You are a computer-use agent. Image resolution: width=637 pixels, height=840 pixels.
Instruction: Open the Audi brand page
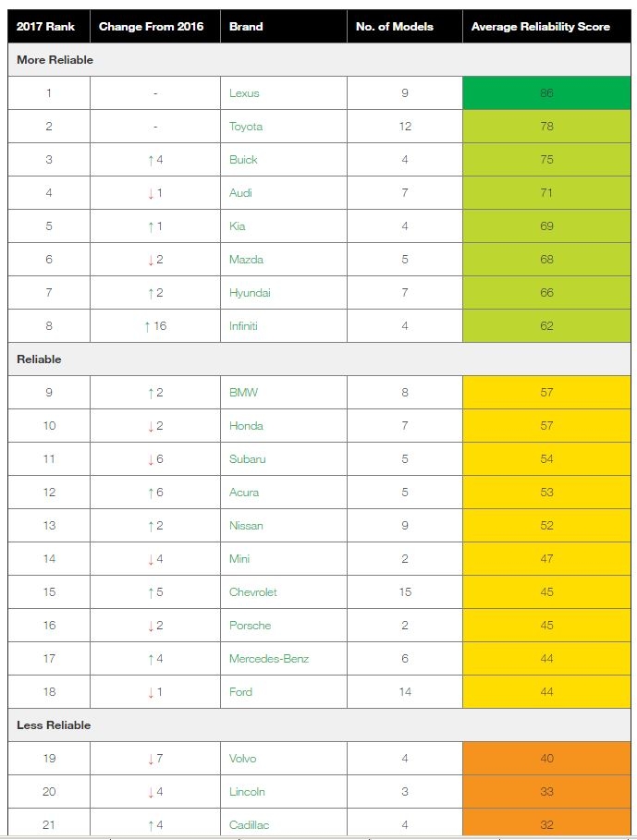tap(240, 193)
